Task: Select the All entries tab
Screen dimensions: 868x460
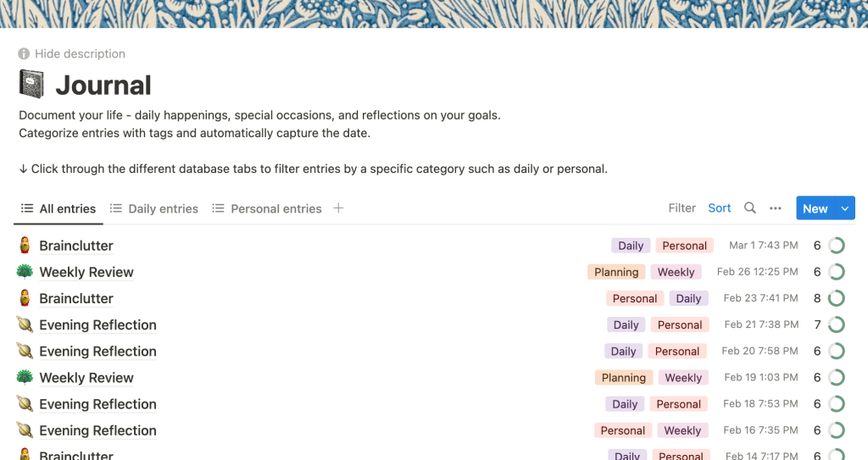Action: pos(58,209)
